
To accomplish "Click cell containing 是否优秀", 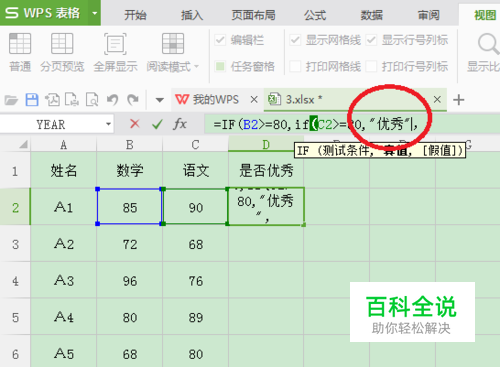I will tap(266, 171).
